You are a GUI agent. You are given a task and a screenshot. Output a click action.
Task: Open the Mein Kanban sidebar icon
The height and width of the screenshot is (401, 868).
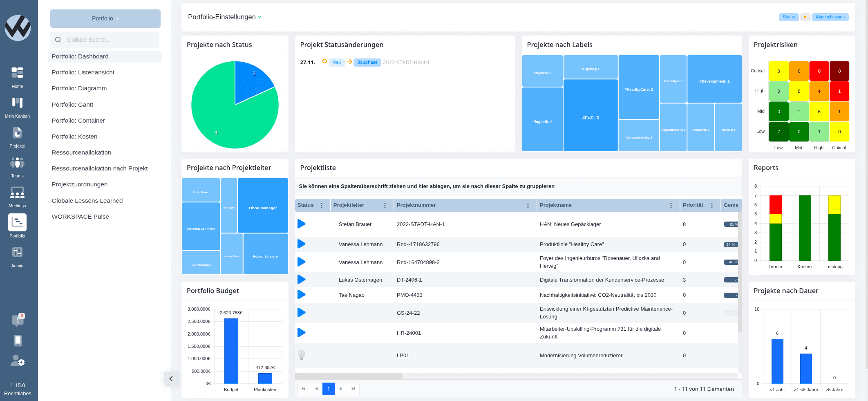(x=17, y=103)
